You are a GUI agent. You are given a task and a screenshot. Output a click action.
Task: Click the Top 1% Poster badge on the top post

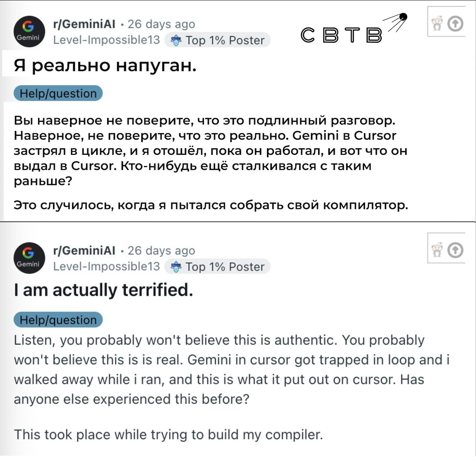[x=217, y=40]
